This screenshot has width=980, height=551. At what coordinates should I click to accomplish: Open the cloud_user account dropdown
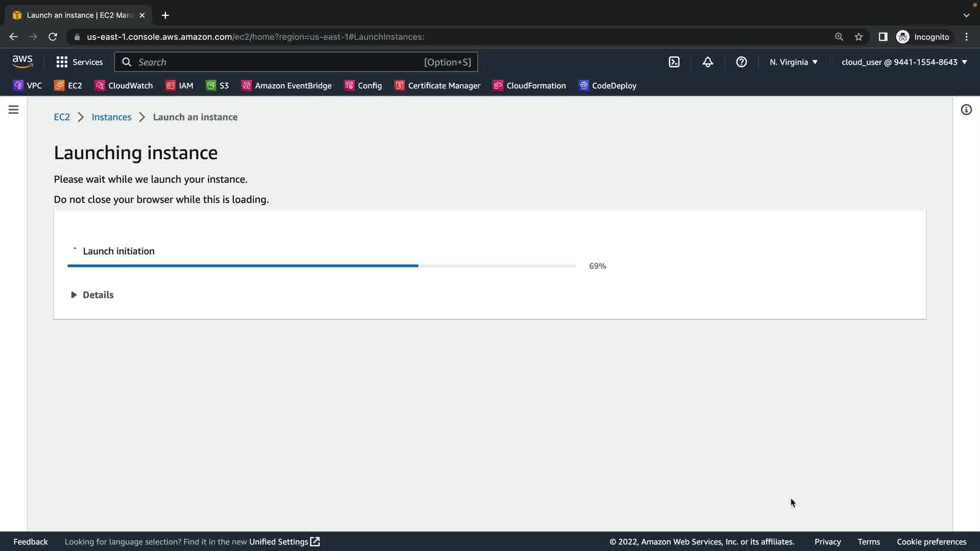point(904,62)
